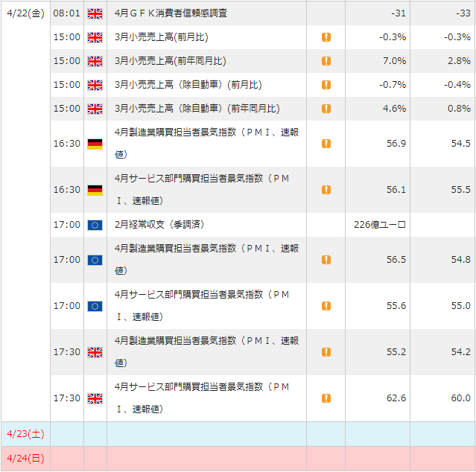The image size is (476, 472).
Task: Click importance icon for 3月小売売上高(前月比)
Action: click(x=326, y=37)
